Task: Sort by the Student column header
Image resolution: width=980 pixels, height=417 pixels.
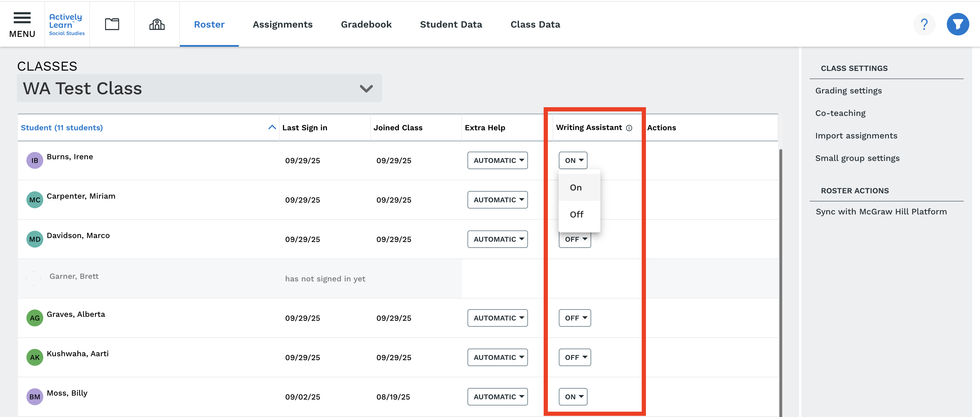Action: (x=62, y=127)
